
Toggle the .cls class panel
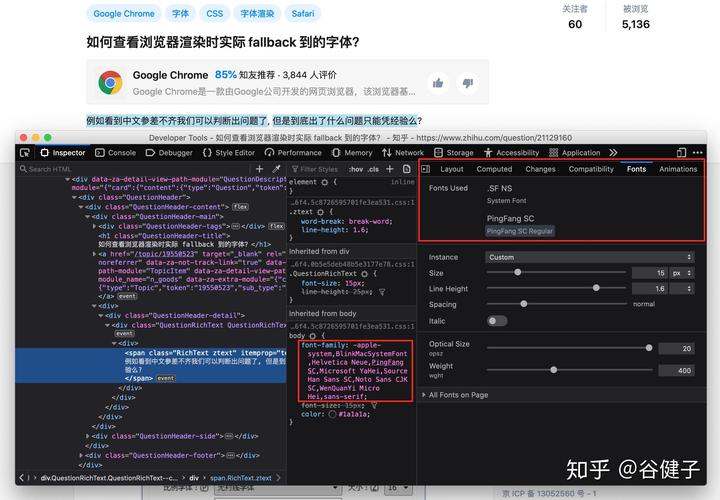point(374,169)
